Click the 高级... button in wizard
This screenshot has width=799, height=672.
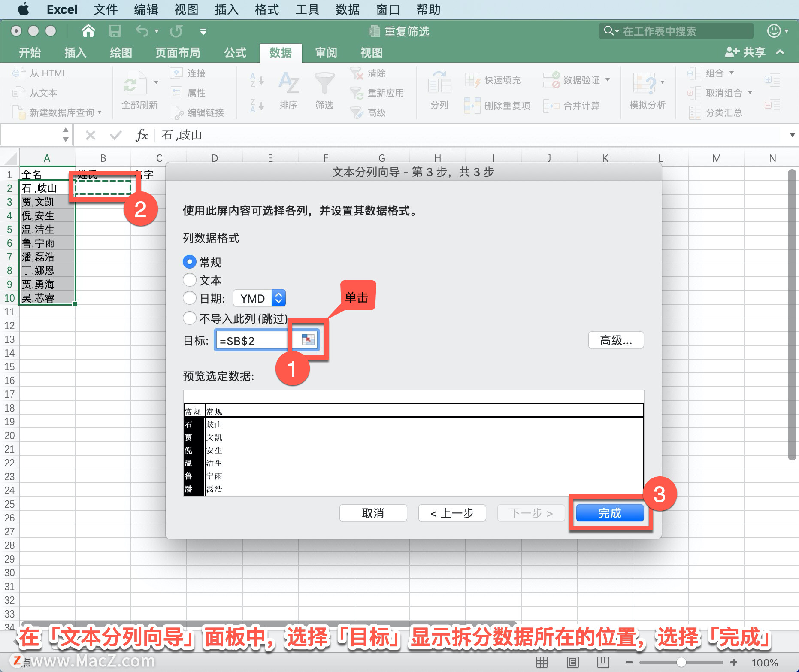click(x=616, y=340)
